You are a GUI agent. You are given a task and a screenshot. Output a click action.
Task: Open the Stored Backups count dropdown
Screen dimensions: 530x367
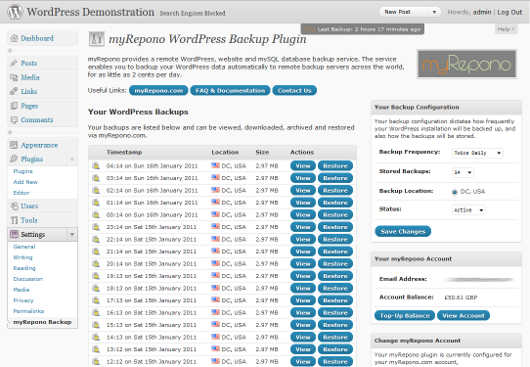click(462, 172)
